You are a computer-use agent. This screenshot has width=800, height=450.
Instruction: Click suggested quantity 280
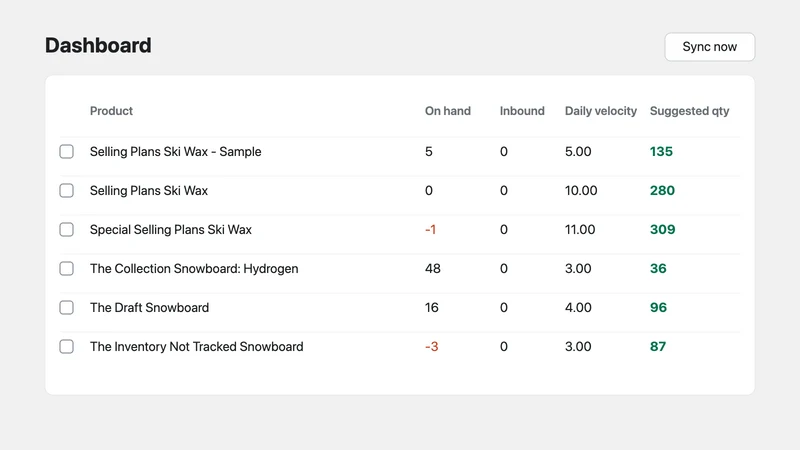[662, 190]
